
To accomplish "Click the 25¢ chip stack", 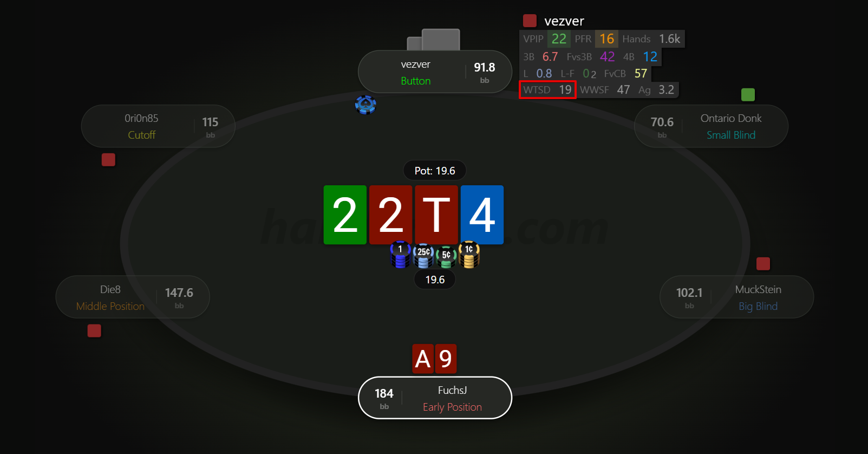I will [423, 256].
